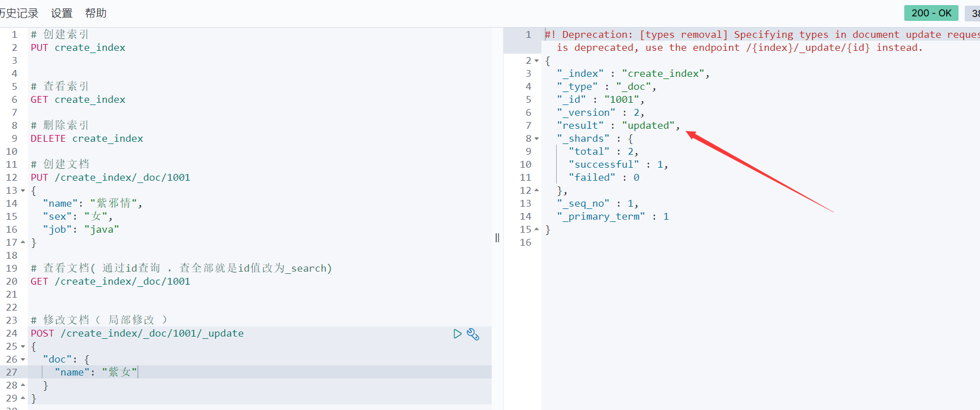
Task: Click "total" : 2 in response
Action: 604,151
